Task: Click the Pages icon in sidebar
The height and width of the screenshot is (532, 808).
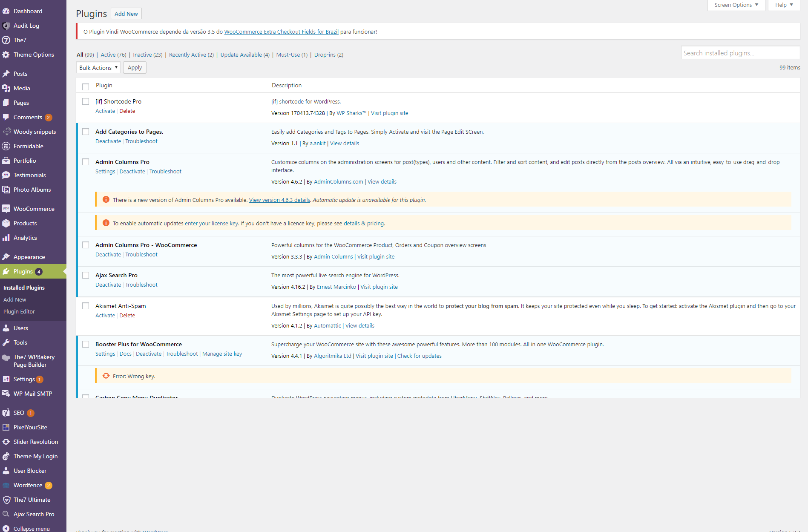Action: [6, 103]
